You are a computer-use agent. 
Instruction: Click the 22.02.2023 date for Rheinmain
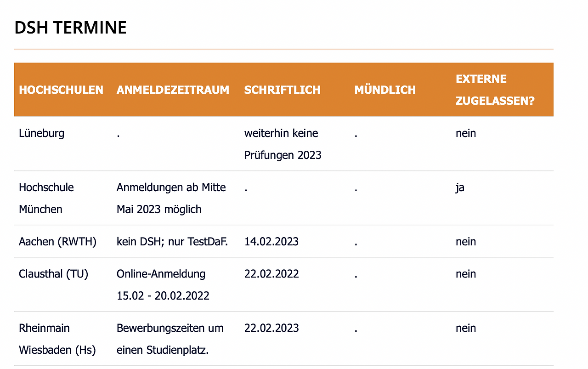(x=271, y=328)
